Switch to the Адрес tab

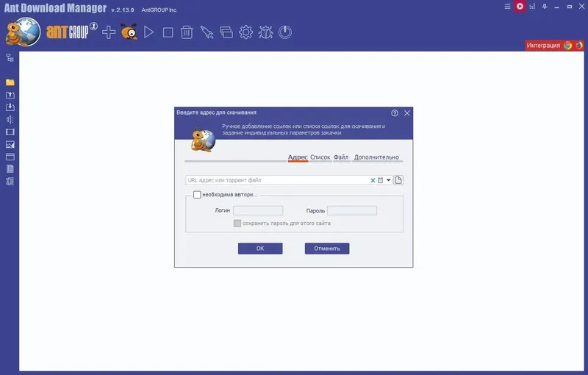298,157
